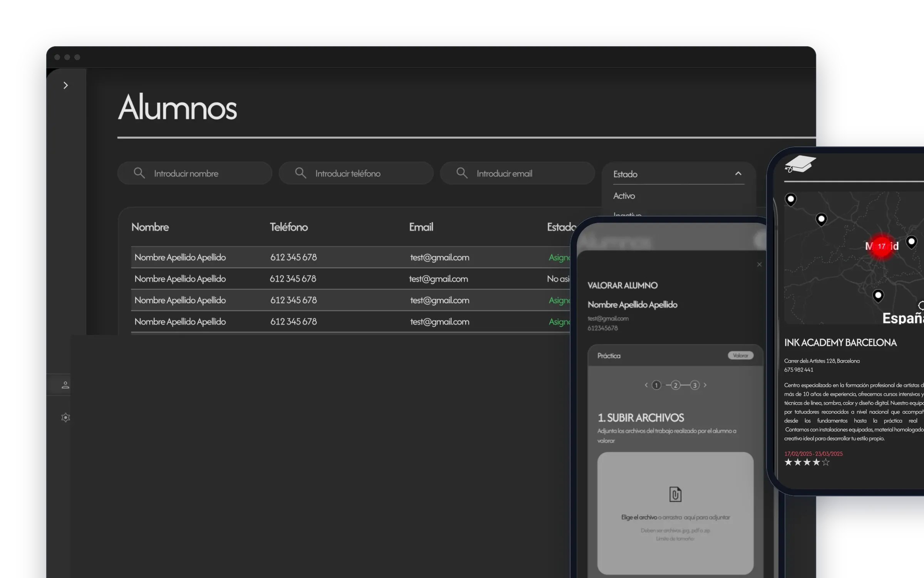Screen dimensions: 924x578
Task: Click the next step arrow
Action: [705, 385]
